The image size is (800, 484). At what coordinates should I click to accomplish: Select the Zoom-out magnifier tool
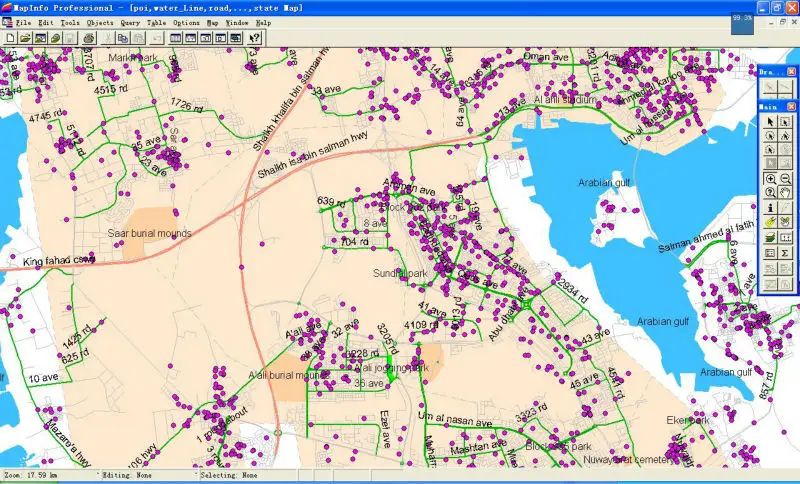click(784, 178)
